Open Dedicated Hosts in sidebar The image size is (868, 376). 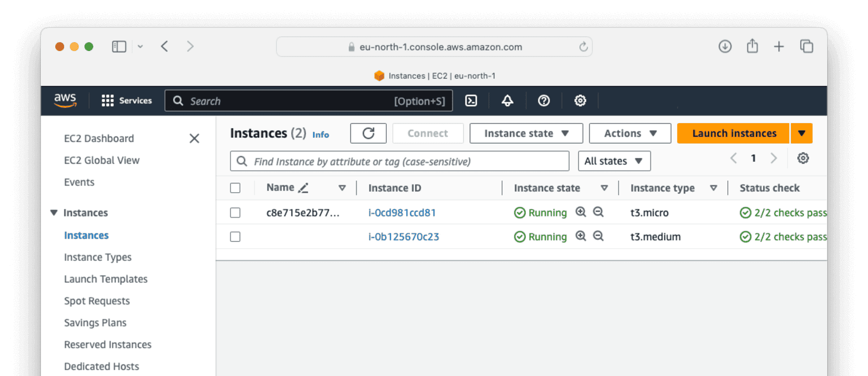[101, 366]
